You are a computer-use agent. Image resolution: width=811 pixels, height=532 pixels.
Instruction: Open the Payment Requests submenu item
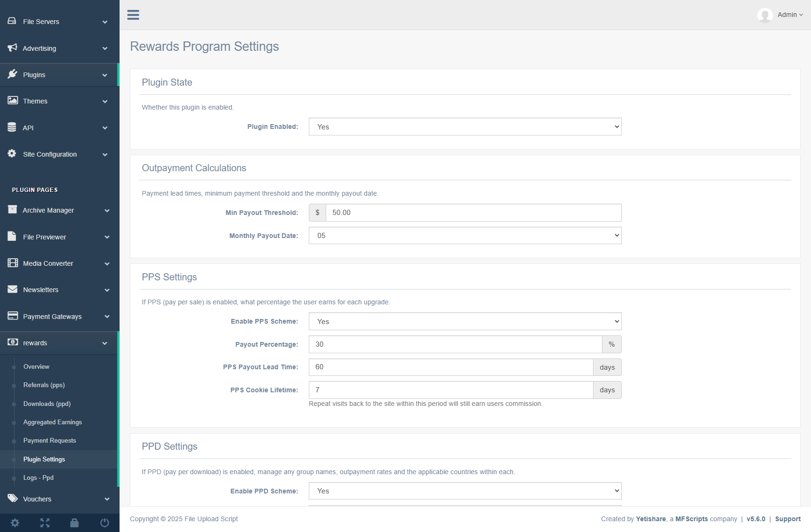(x=49, y=441)
